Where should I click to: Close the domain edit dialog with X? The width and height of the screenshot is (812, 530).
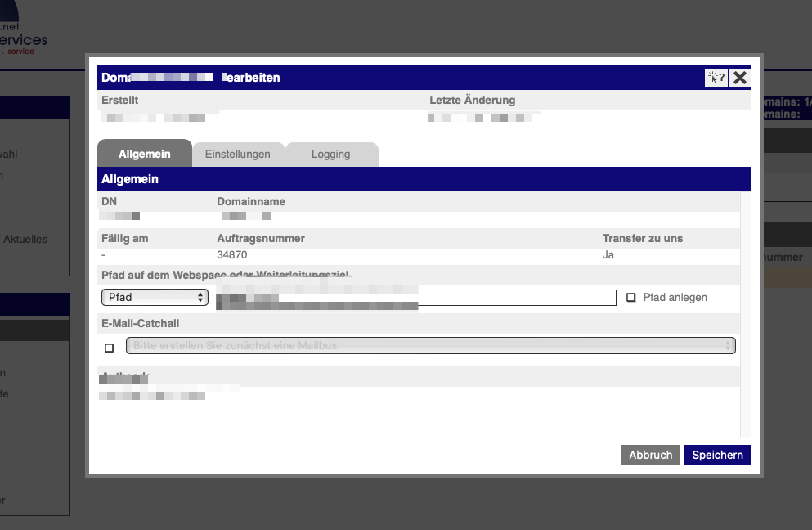[x=739, y=78]
